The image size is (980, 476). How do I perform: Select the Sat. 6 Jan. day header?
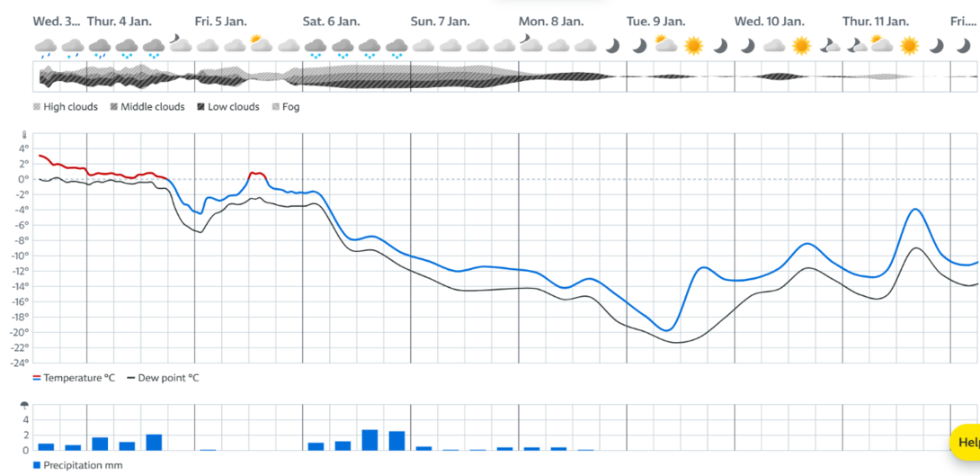pyautogui.click(x=331, y=22)
